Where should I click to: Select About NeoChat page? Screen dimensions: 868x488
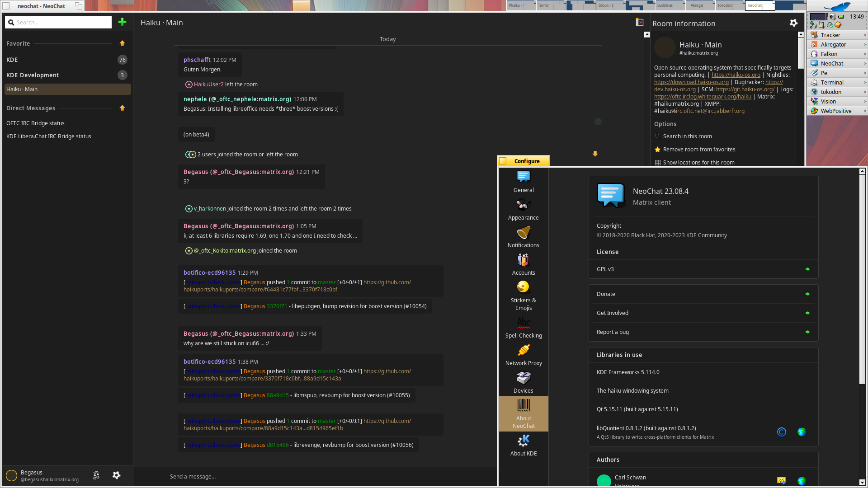pos(524,414)
